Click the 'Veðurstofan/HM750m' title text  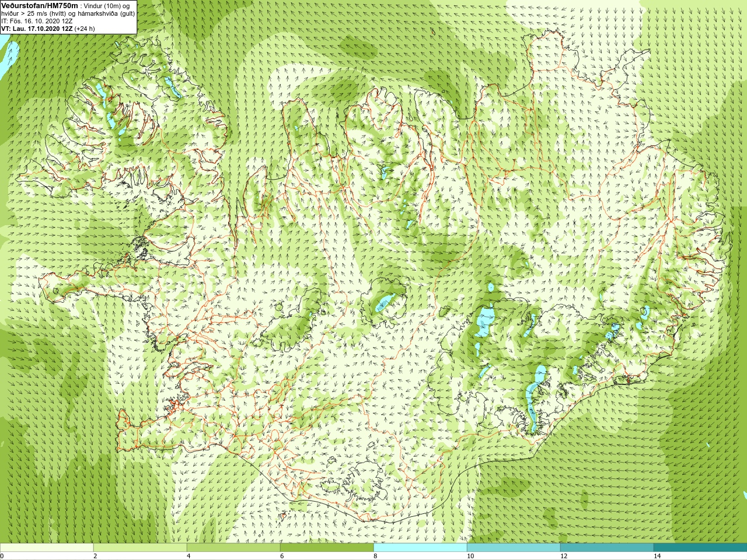[40, 5]
